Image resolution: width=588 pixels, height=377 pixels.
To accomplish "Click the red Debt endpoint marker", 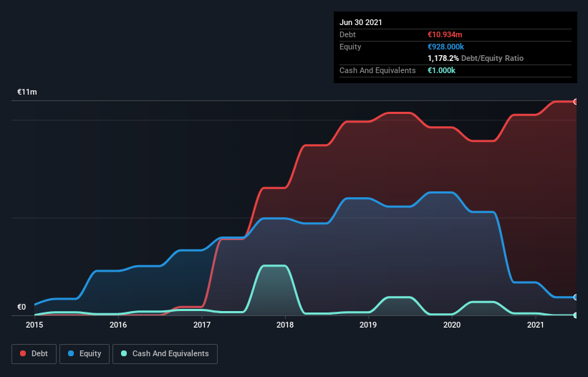I will (x=576, y=102).
